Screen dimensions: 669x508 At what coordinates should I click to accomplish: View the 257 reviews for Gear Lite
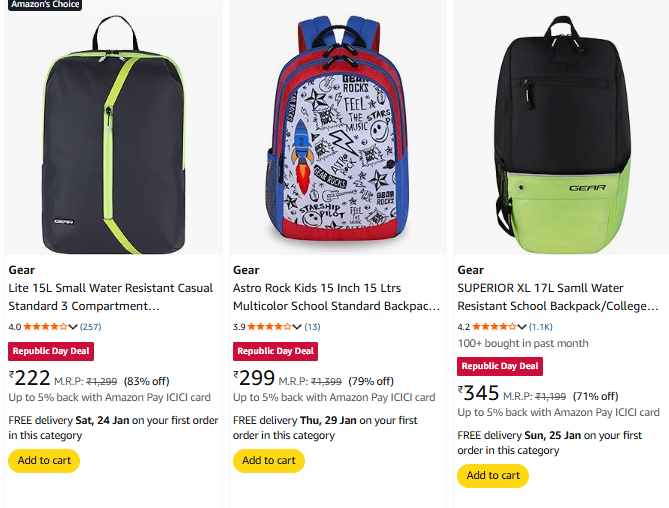tap(90, 327)
